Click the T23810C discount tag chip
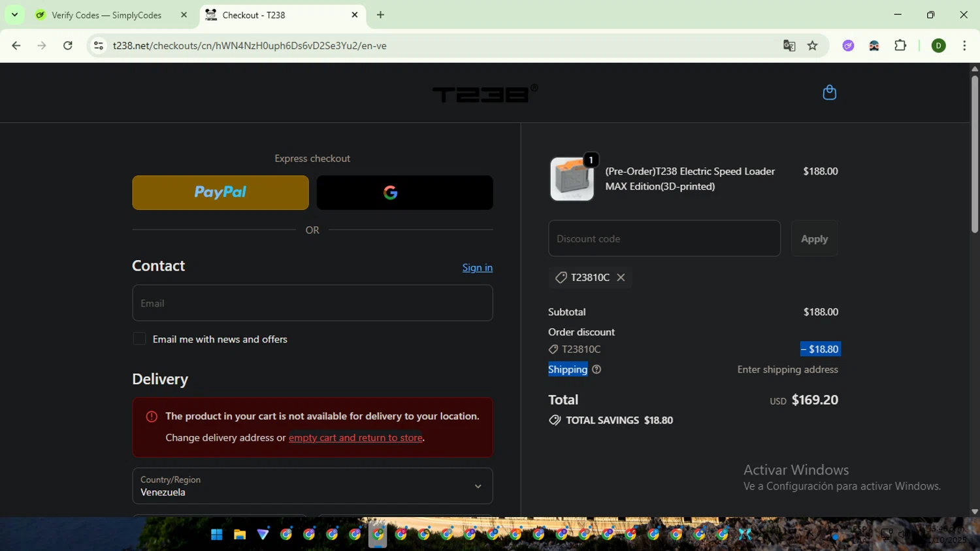Screen dimensions: 980x551 coord(590,277)
